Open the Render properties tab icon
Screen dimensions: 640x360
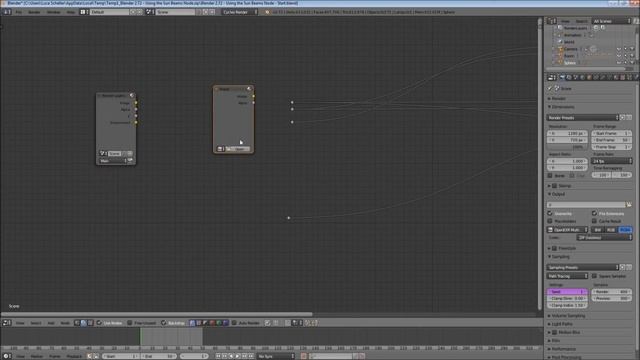562,77
